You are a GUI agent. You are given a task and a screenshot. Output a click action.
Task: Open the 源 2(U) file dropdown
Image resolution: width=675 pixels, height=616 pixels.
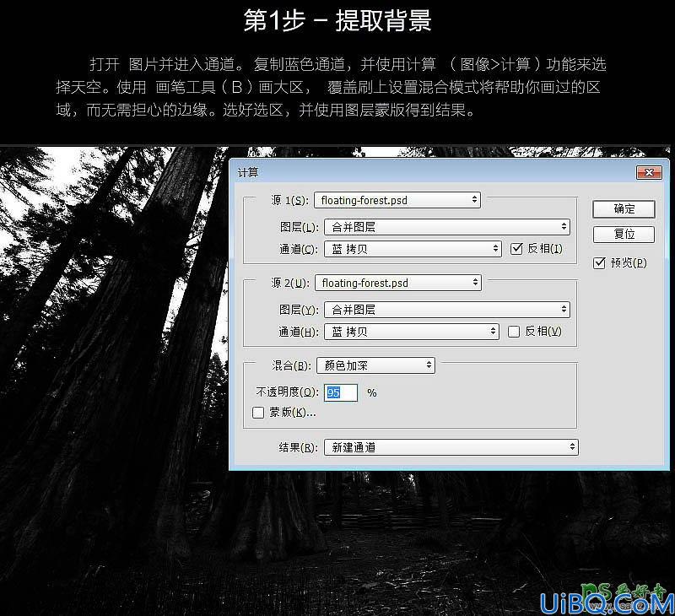click(398, 283)
